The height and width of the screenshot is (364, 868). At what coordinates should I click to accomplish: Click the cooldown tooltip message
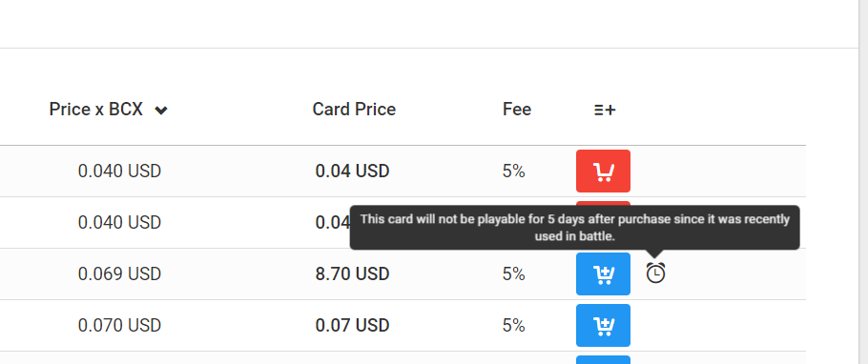click(x=574, y=228)
